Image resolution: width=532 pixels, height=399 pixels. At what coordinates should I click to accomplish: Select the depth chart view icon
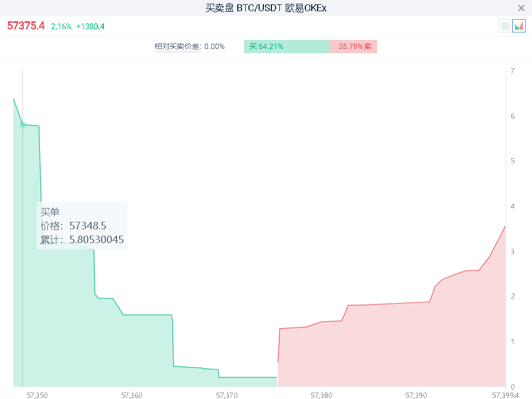pos(519,26)
